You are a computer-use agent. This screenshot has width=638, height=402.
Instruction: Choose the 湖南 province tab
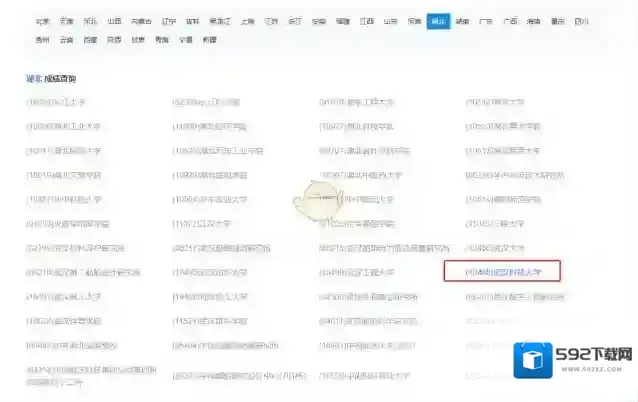pyautogui.click(x=463, y=21)
